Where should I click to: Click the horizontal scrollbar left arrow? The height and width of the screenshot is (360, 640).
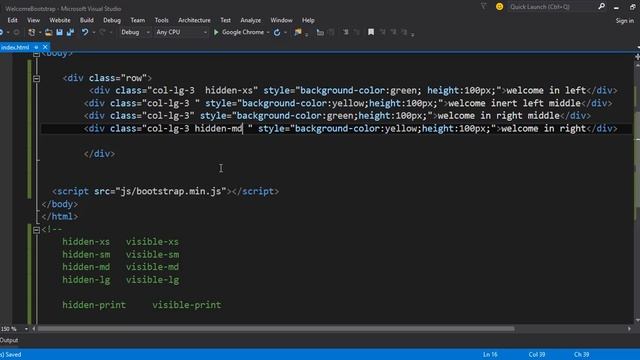click(x=33, y=329)
